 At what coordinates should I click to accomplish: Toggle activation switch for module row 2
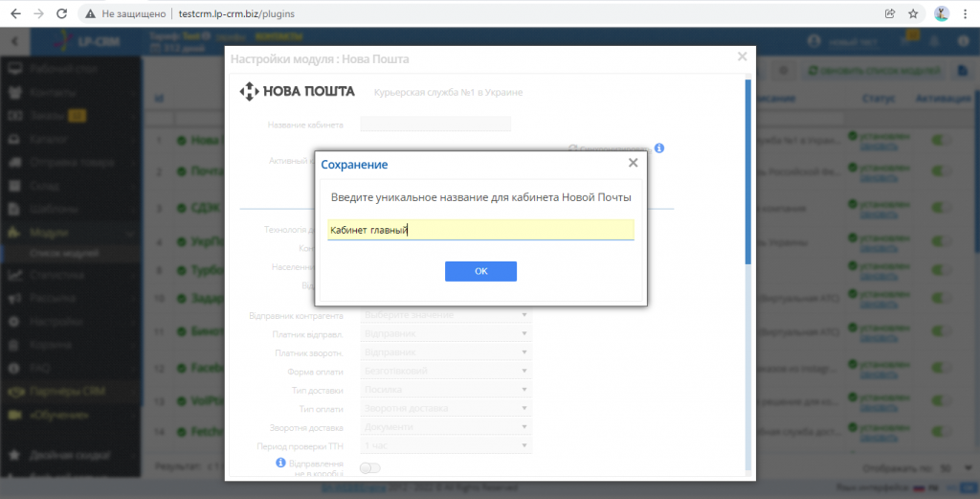pyautogui.click(x=941, y=171)
